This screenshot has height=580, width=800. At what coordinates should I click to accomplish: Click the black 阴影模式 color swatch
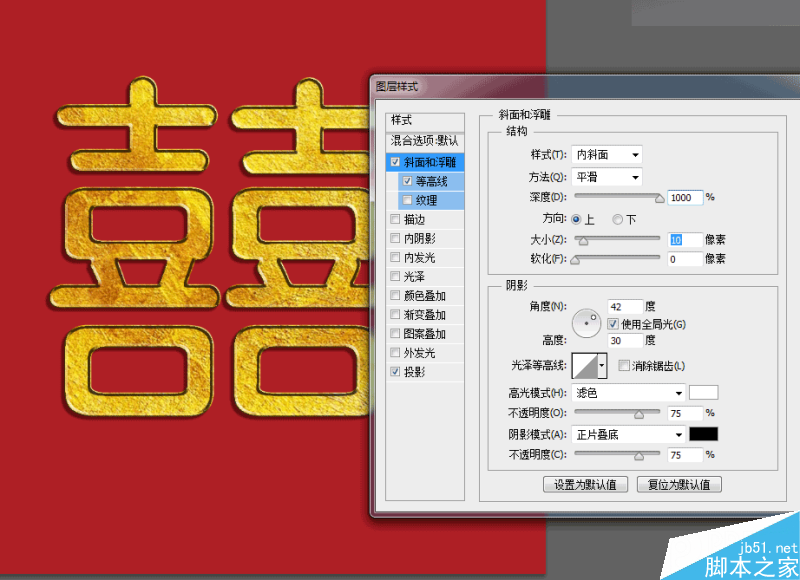coord(704,434)
